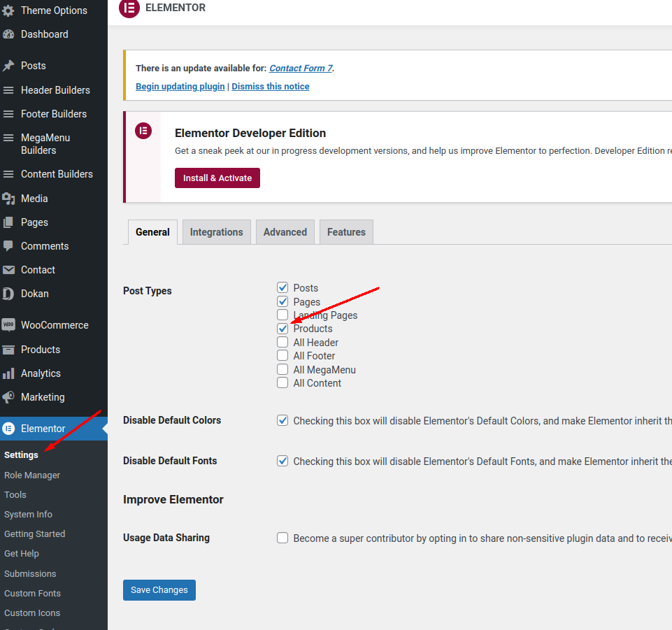Open Custom Fonts in Elementor submenu
The height and width of the screenshot is (630, 672).
pos(33,594)
